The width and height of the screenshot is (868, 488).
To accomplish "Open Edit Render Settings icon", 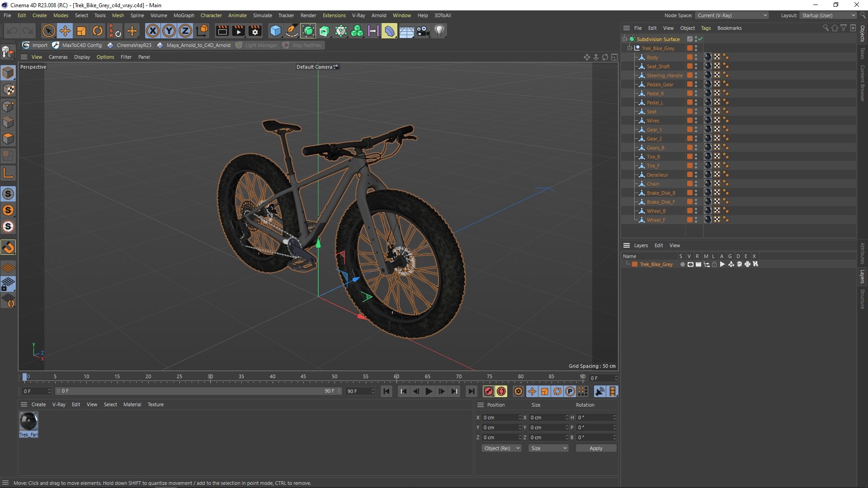I will (255, 31).
